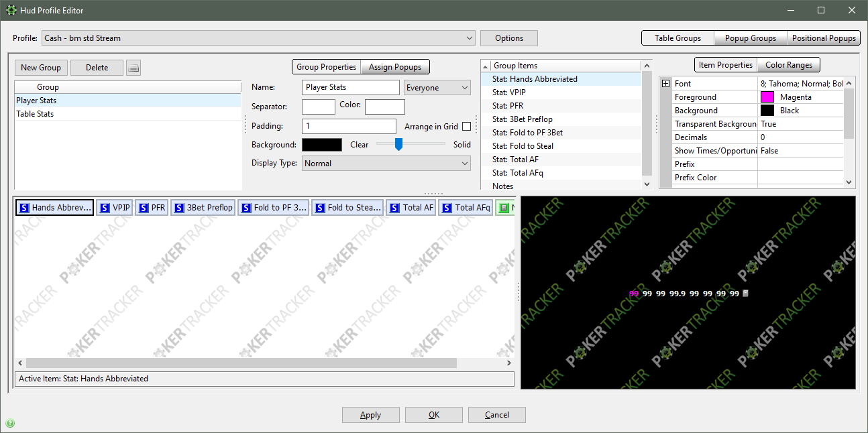868x433 pixels.
Task: Click the Options button
Action: click(x=509, y=38)
